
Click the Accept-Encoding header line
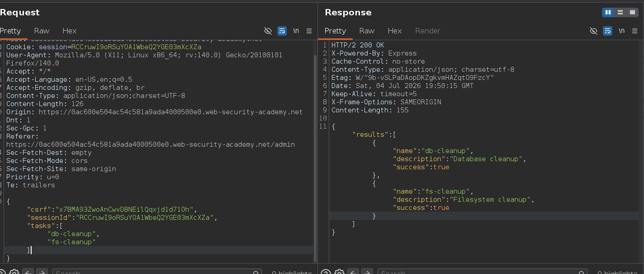[x=75, y=88]
